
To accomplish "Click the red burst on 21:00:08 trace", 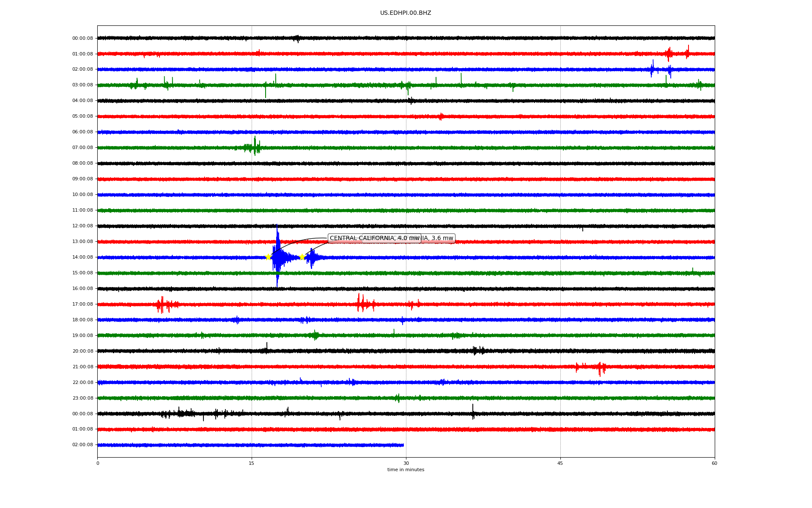I will pos(600,367).
